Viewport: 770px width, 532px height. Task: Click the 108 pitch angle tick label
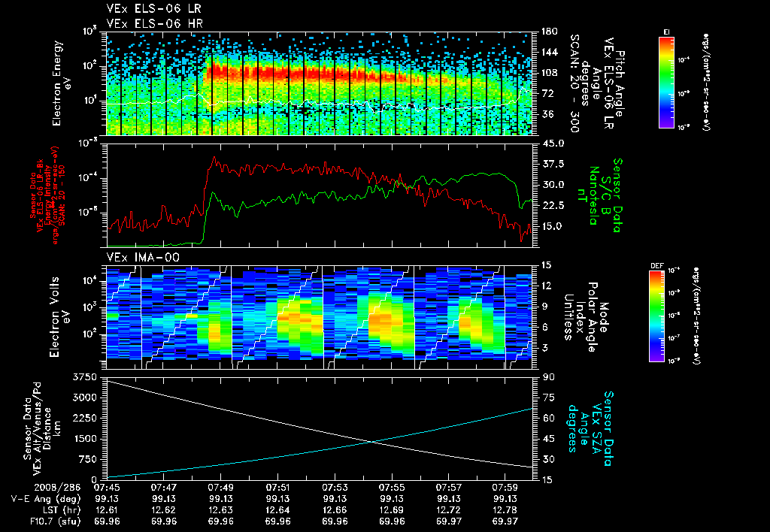tap(550, 73)
